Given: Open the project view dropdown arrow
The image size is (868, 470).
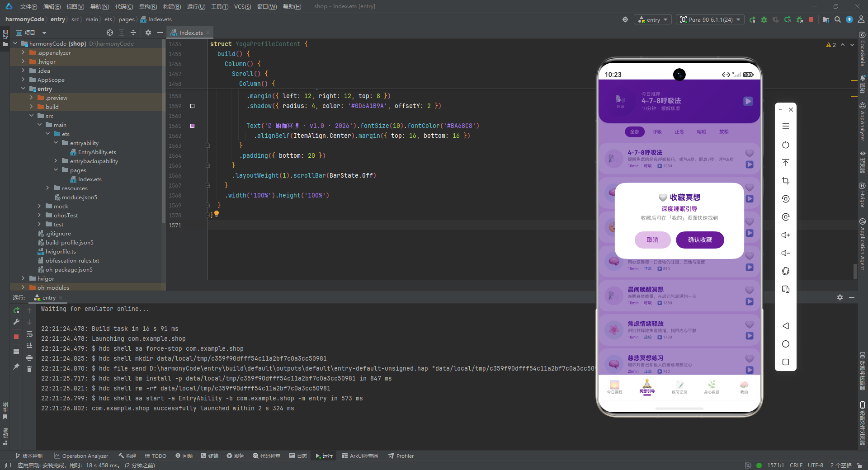Looking at the screenshot, I should click(x=44, y=33).
